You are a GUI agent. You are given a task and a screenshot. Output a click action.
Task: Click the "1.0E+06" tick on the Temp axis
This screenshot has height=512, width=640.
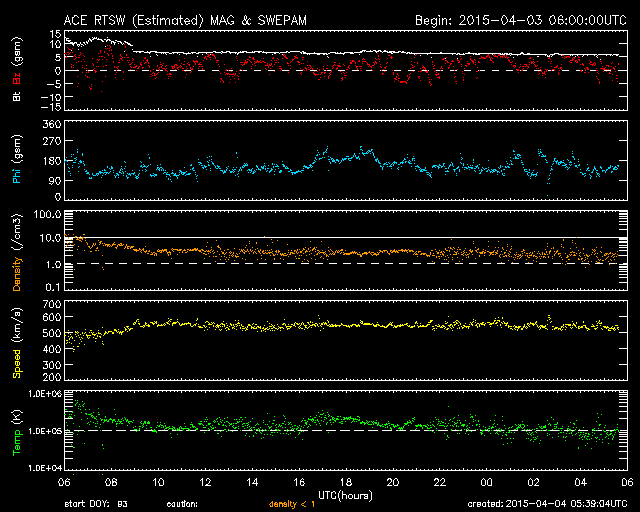[45, 394]
